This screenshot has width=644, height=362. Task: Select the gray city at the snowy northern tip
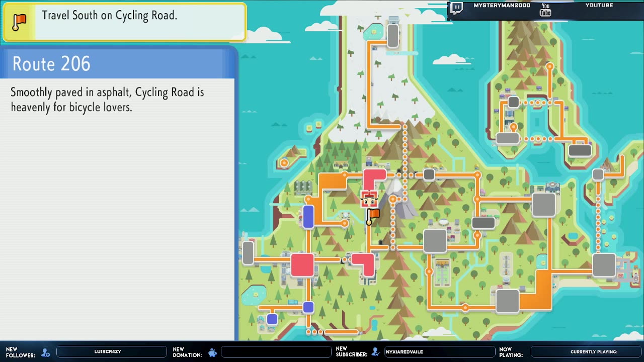coord(393,35)
